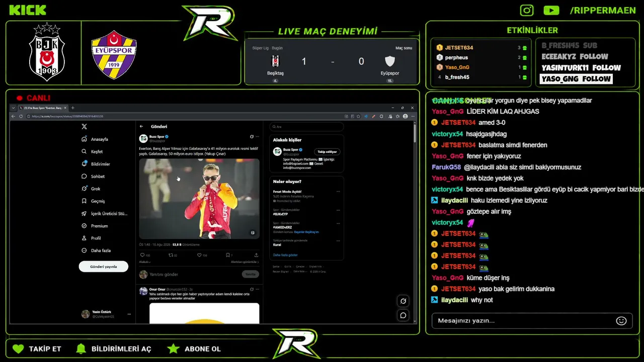This screenshot has width=644, height=362.
Task: Click the browser new tab plus button
Action: pyautogui.click(x=73, y=108)
